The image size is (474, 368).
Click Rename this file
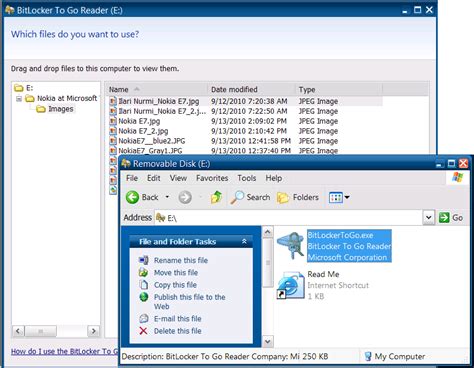point(181,260)
